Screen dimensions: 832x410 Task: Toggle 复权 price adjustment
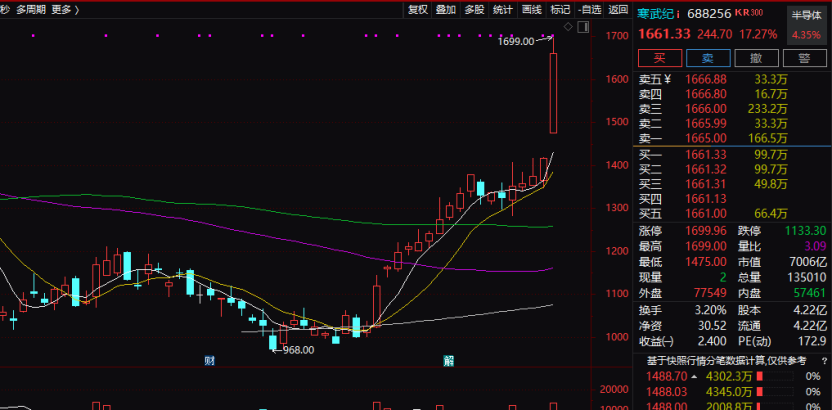418,9
